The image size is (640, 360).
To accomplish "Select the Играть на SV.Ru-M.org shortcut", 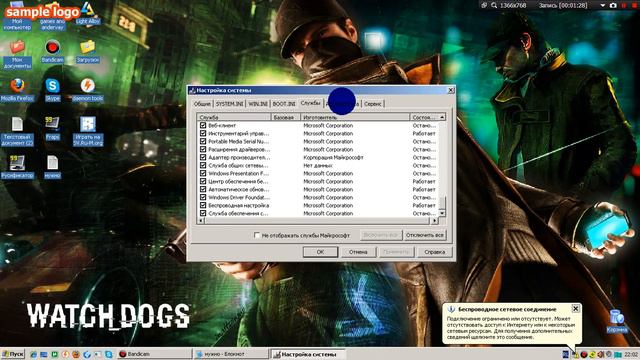I will tap(87, 131).
